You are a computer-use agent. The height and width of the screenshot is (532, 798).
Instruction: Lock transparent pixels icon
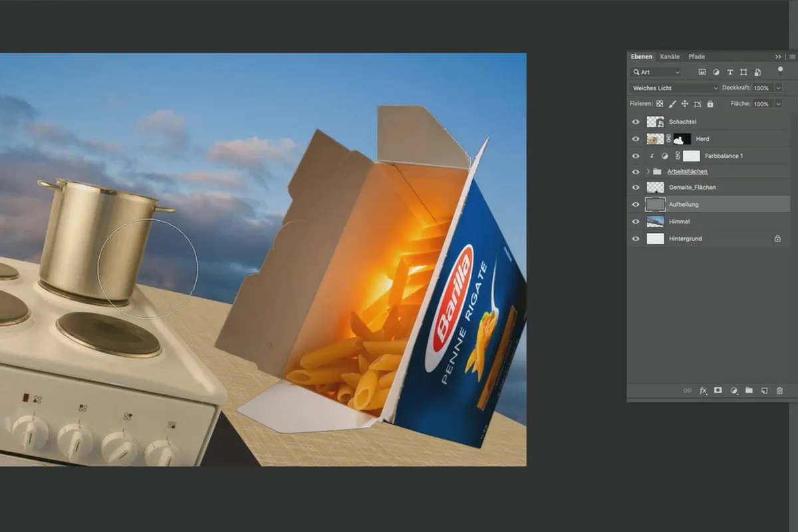pos(660,104)
